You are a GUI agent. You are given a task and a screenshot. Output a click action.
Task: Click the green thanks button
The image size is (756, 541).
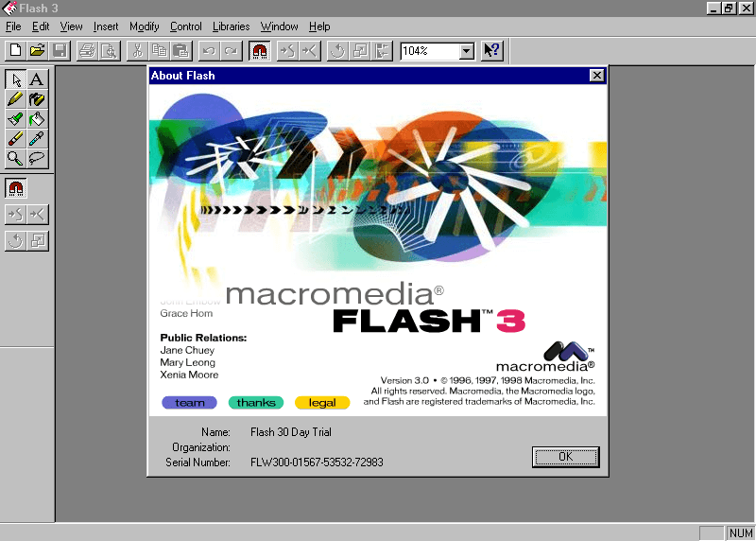[256, 403]
